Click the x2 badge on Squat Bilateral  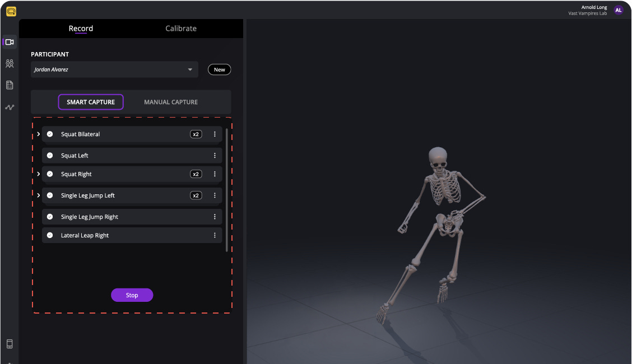click(196, 134)
